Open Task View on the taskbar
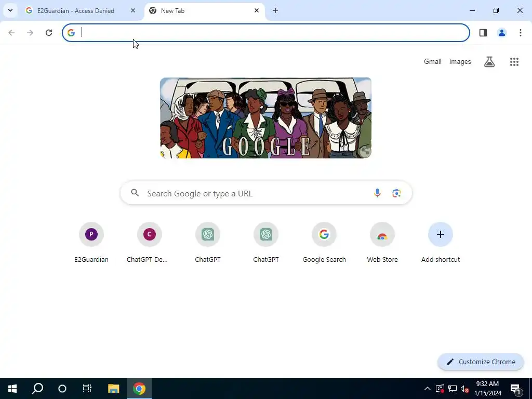 click(x=87, y=389)
